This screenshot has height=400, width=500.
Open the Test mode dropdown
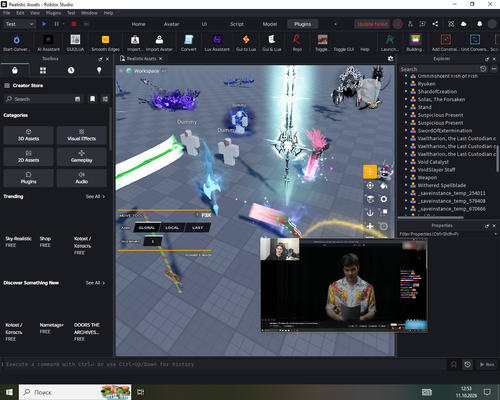pos(19,24)
